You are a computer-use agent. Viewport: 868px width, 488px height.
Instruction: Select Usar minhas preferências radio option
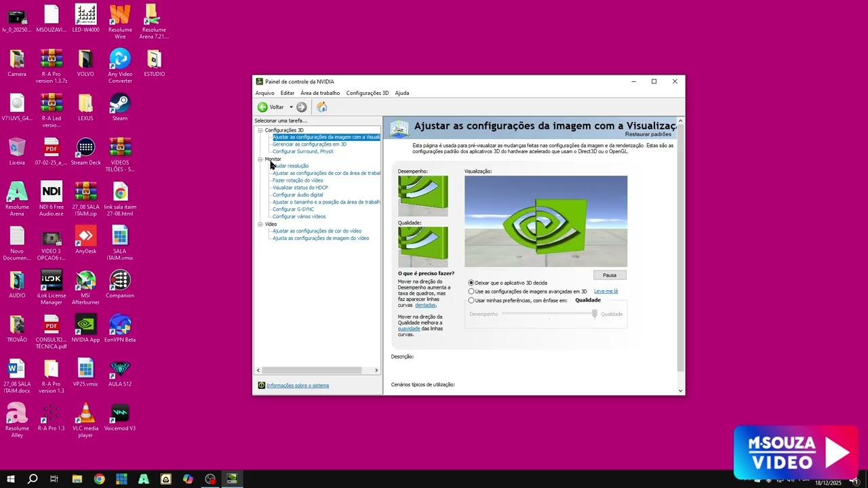pos(471,300)
